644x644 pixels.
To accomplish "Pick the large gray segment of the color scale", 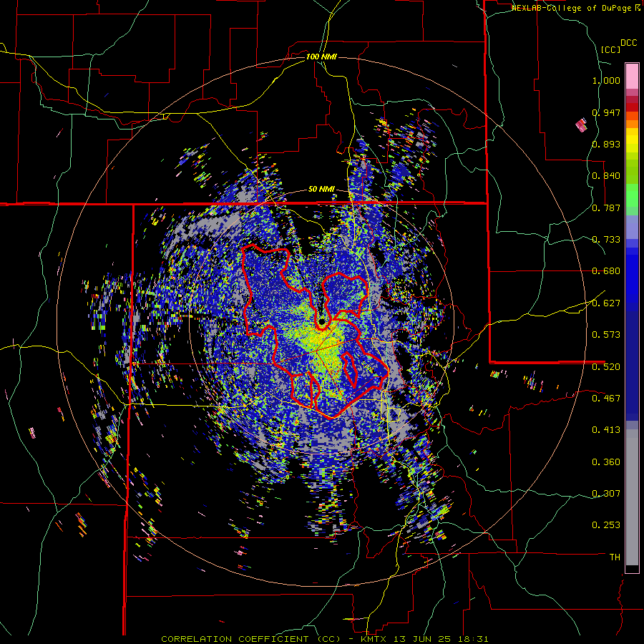I will 632,497.
